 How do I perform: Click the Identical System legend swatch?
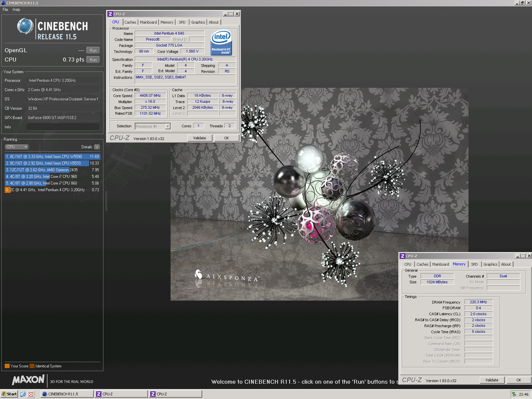click(32, 366)
